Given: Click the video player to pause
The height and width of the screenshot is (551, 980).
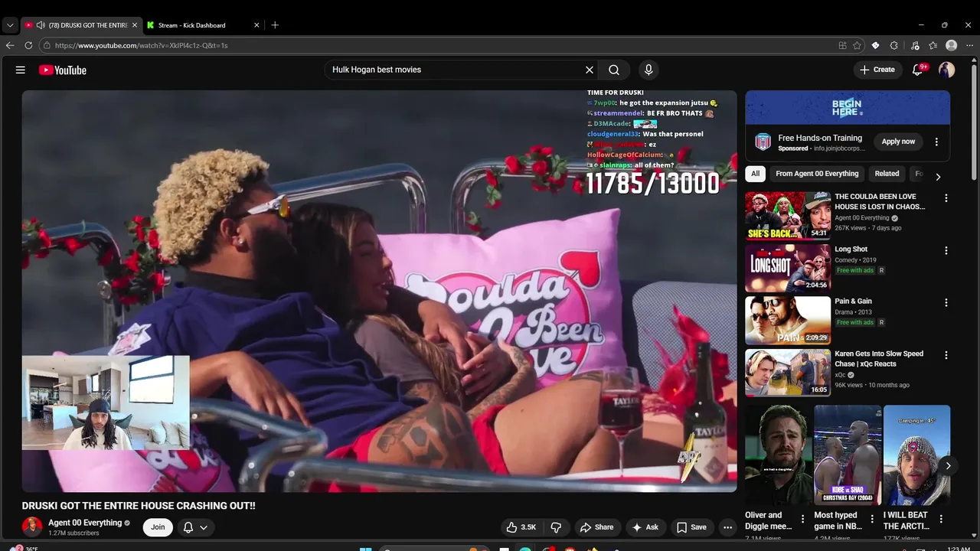Looking at the screenshot, I should tap(379, 291).
